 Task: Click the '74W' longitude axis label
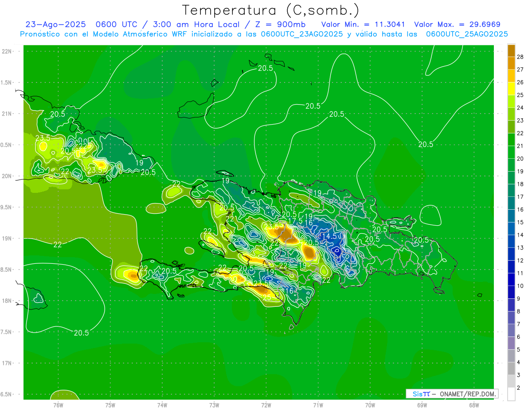pos(162,405)
